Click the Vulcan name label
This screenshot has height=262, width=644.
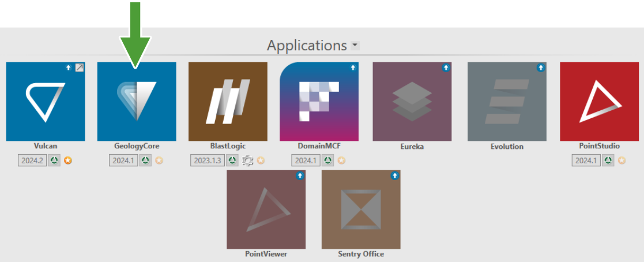[x=46, y=146]
